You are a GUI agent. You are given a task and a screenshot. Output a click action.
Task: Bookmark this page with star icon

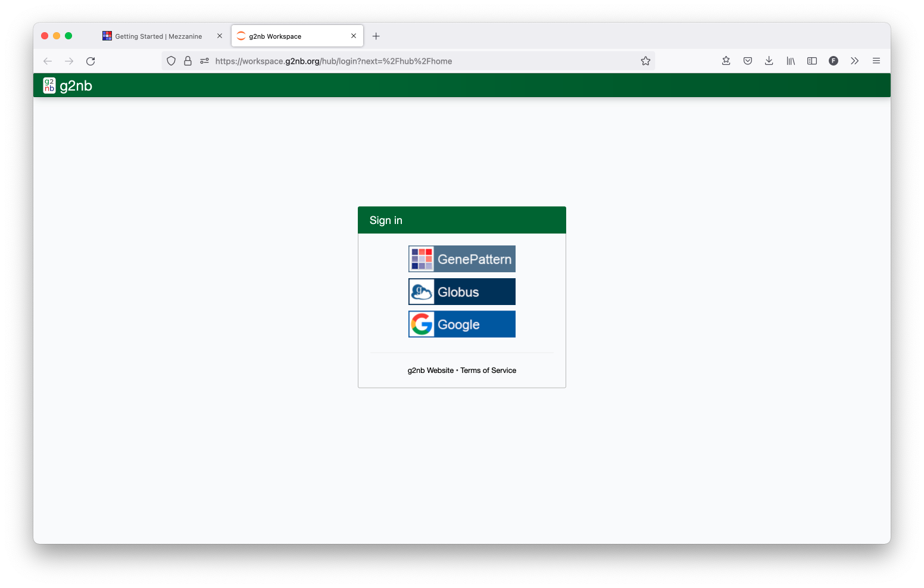coord(645,61)
